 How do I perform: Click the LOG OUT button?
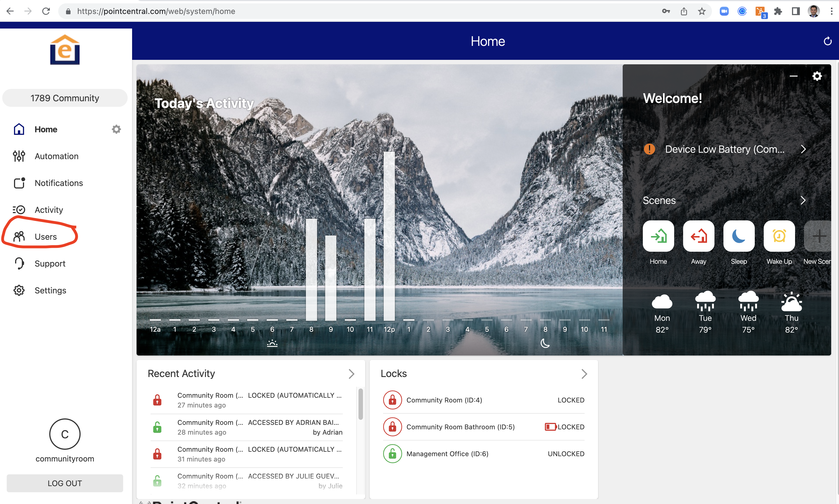pos(65,483)
